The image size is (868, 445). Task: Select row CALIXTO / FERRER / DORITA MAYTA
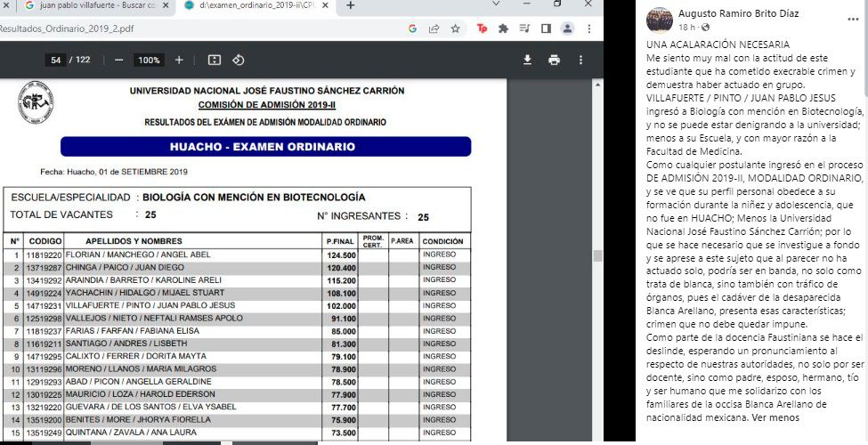click(237, 356)
